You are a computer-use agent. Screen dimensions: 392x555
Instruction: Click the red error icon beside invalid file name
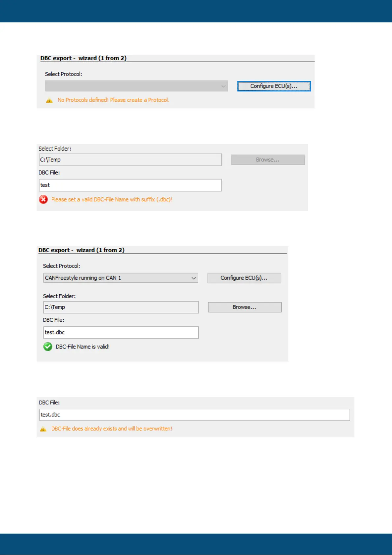point(43,199)
